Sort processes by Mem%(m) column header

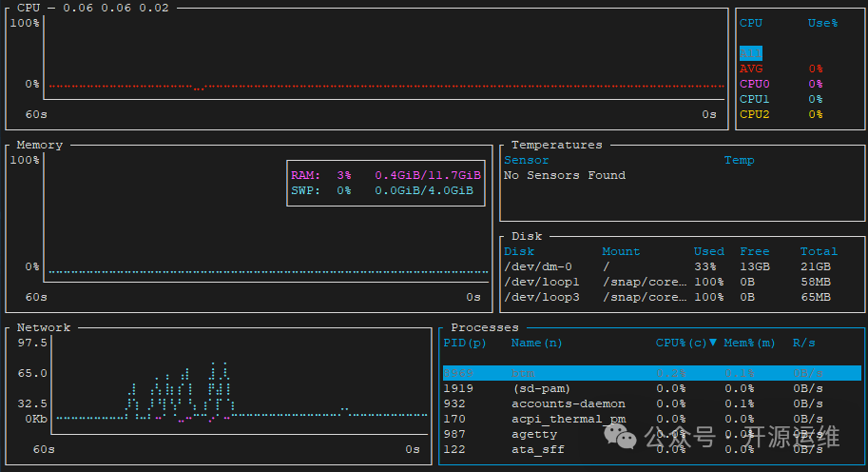coord(750,343)
